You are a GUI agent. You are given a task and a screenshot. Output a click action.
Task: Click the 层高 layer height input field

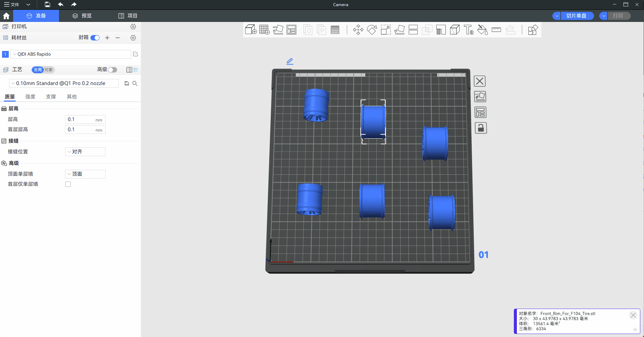(81, 119)
